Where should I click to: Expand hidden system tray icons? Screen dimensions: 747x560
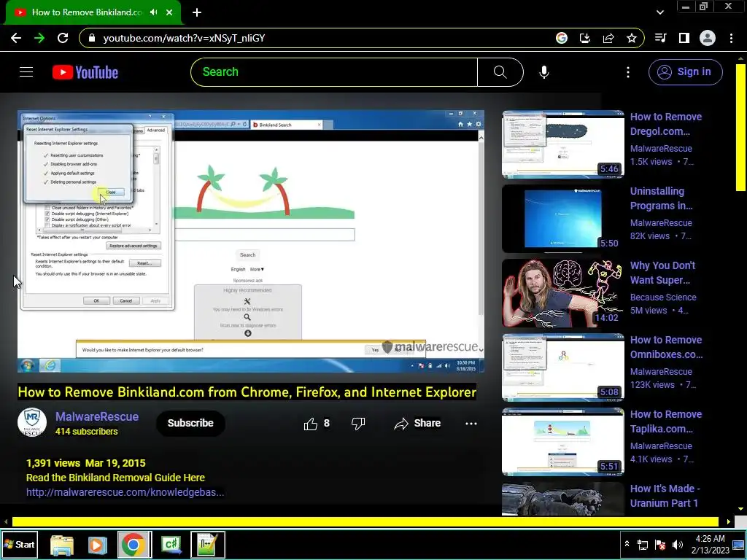pos(627,544)
